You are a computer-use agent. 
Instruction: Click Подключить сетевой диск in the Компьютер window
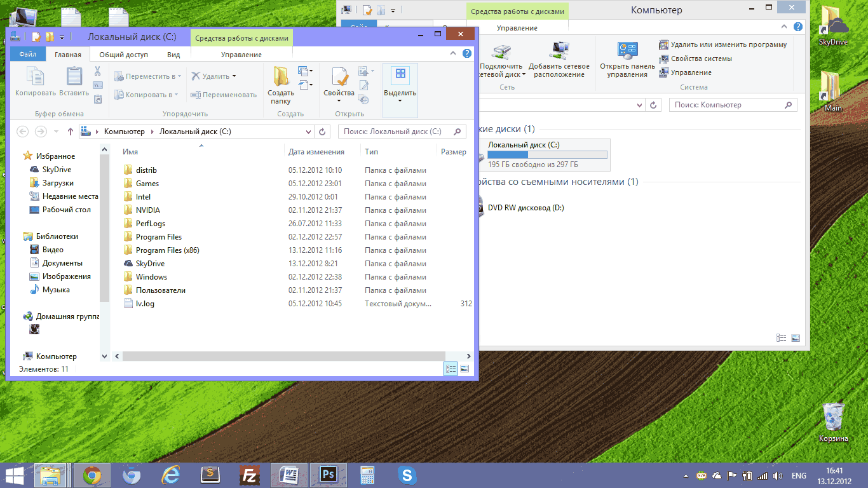coord(501,61)
